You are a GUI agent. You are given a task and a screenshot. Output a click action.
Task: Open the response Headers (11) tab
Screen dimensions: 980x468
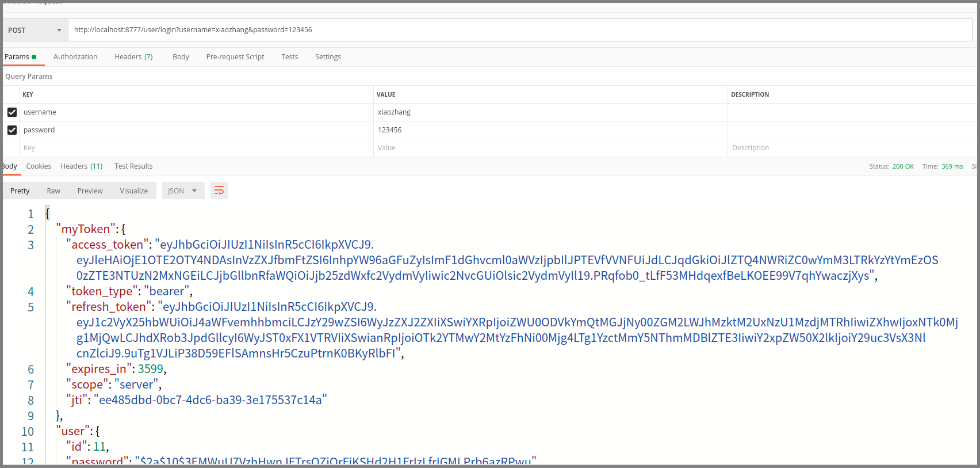(x=82, y=166)
